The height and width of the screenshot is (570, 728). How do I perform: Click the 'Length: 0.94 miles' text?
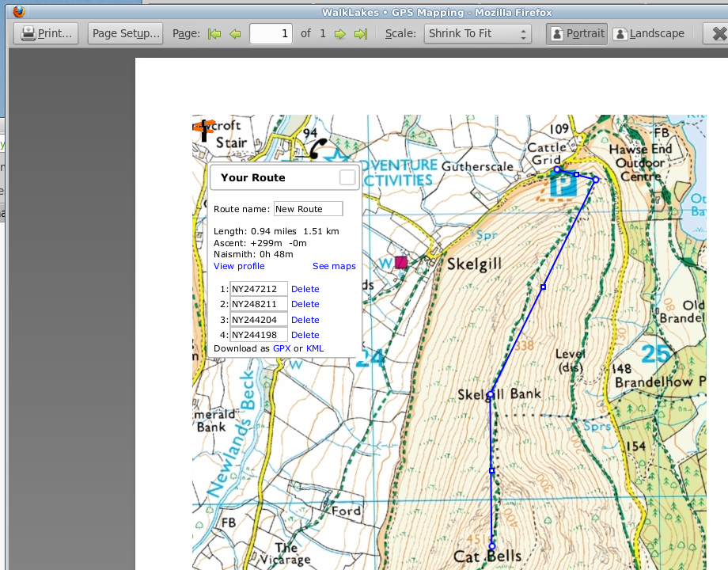[x=255, y=231]
